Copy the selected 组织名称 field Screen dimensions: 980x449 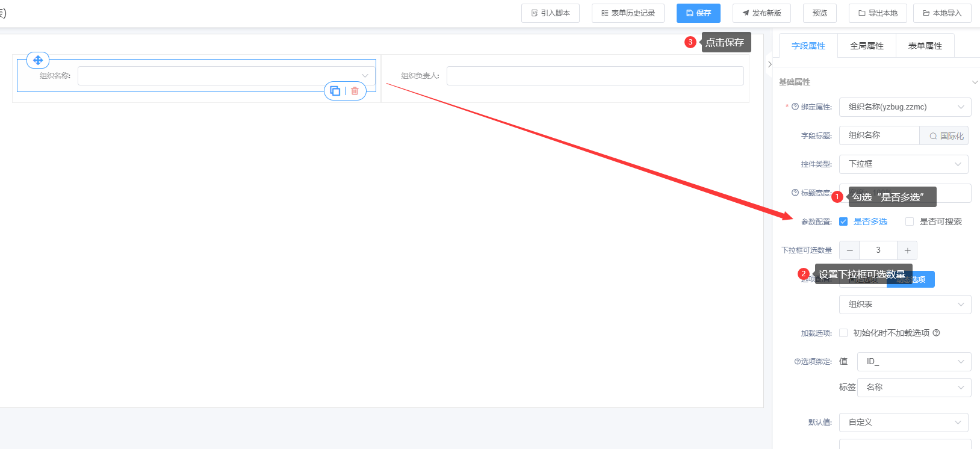coord(335,91)
